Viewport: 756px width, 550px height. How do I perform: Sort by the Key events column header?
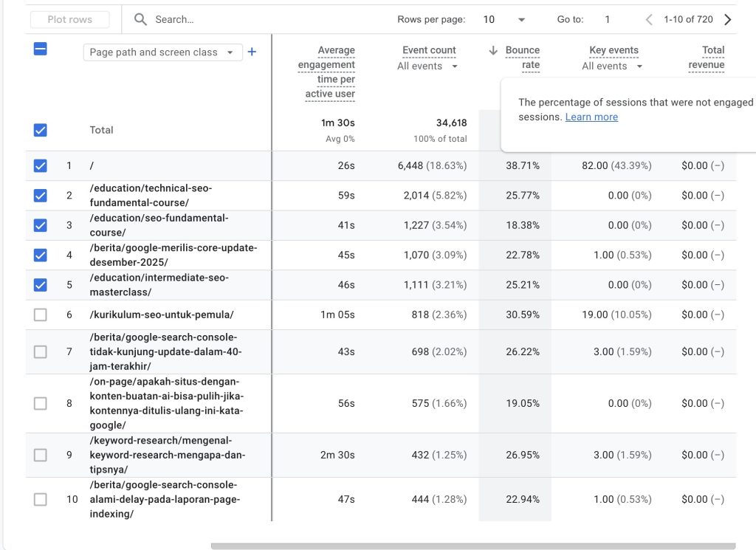coord(614,50)
